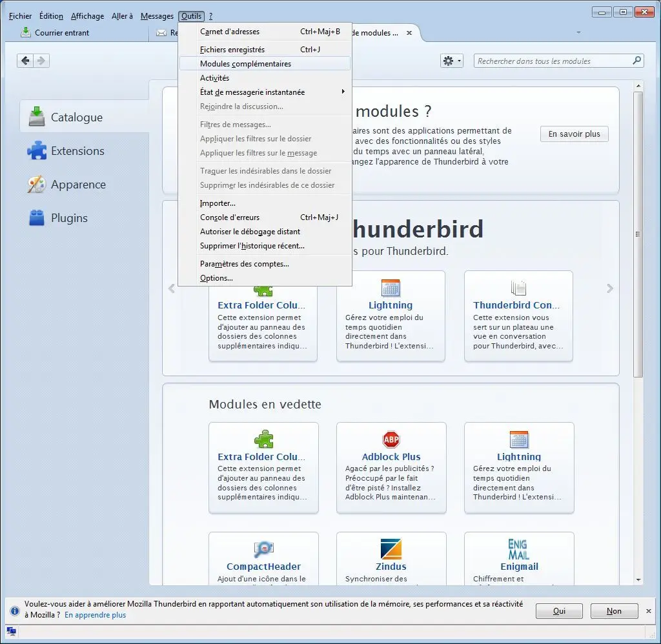Open the Extensions sidebar section
Viewport: 661px width, 644px height.
coord(85,150)
